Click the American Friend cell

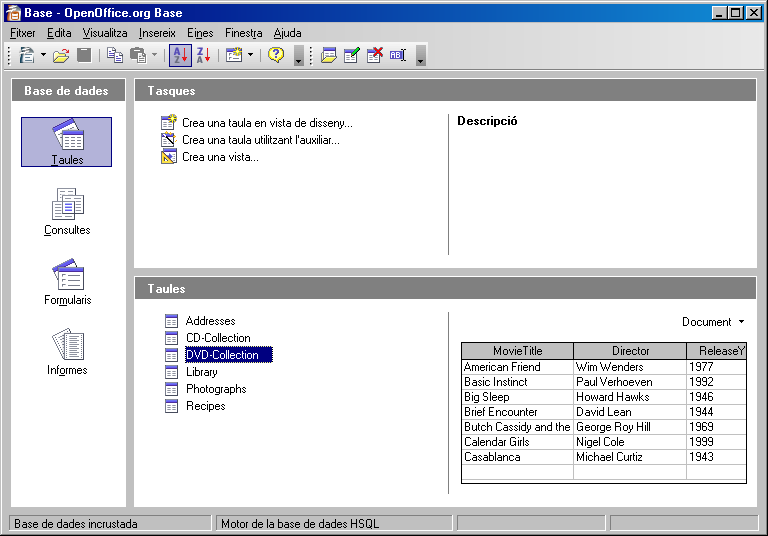coord(518,367)
